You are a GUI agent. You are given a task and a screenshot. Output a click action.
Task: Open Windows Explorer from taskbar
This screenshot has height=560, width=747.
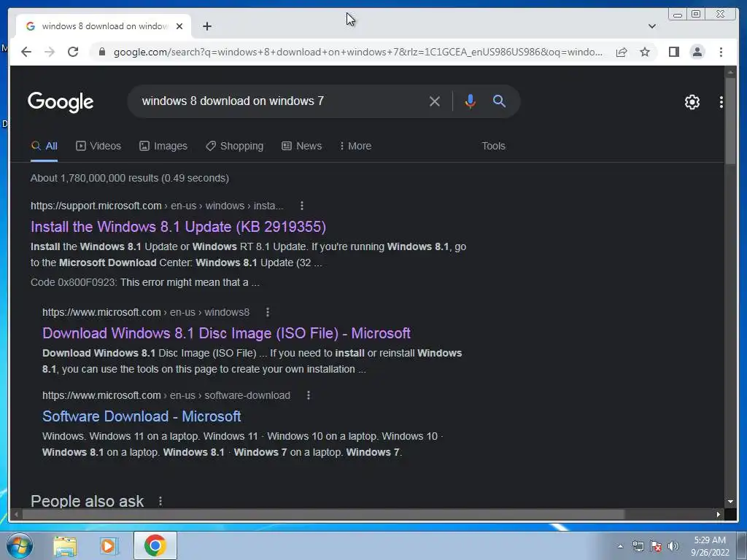coord(65,545)
